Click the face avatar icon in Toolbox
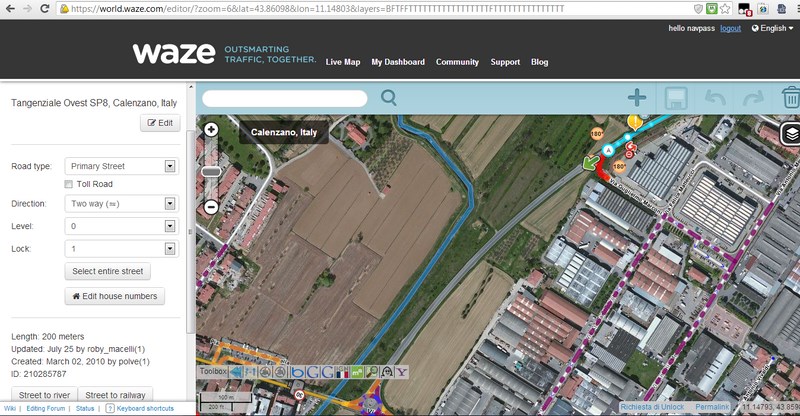The height and width of the screenshot is (416, 800). click(x=387, y=372)
